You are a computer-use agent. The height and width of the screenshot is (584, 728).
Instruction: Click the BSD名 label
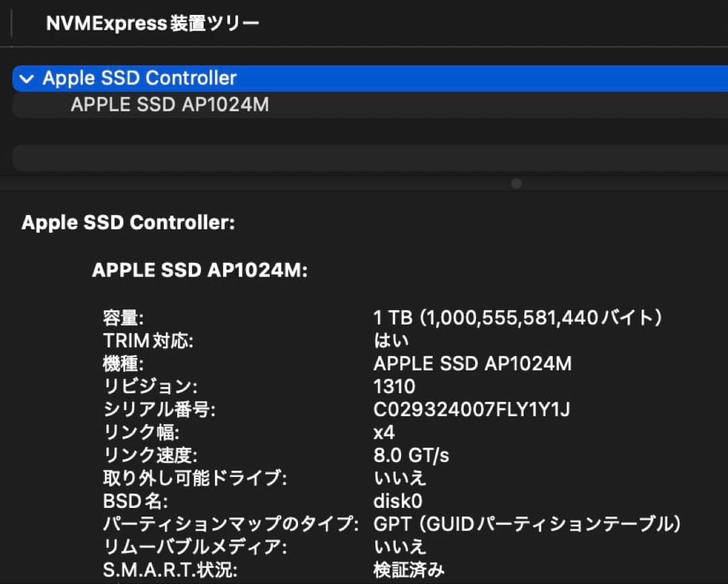135,501
